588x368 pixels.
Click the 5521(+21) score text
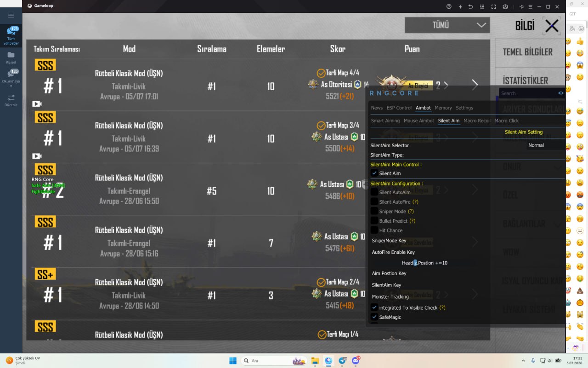pyautogui.click(x=339, y=96)
